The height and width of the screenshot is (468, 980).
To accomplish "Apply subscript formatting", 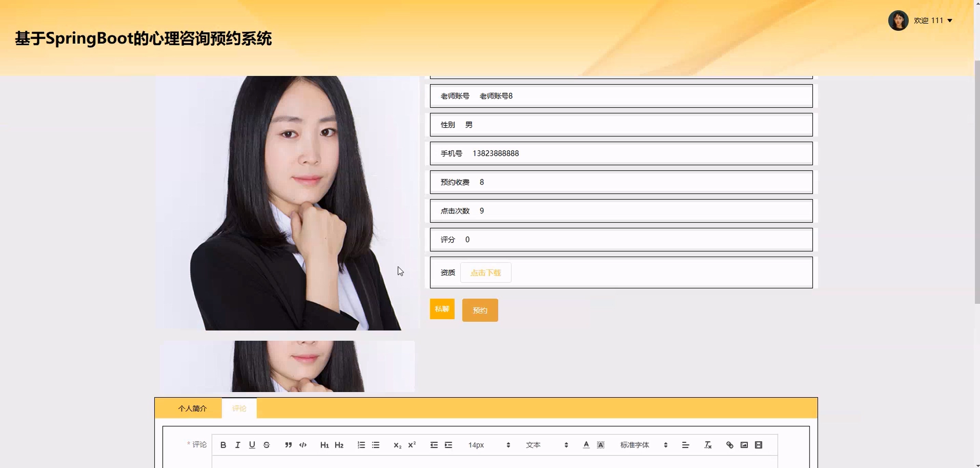I will click(x=397, y=445).
